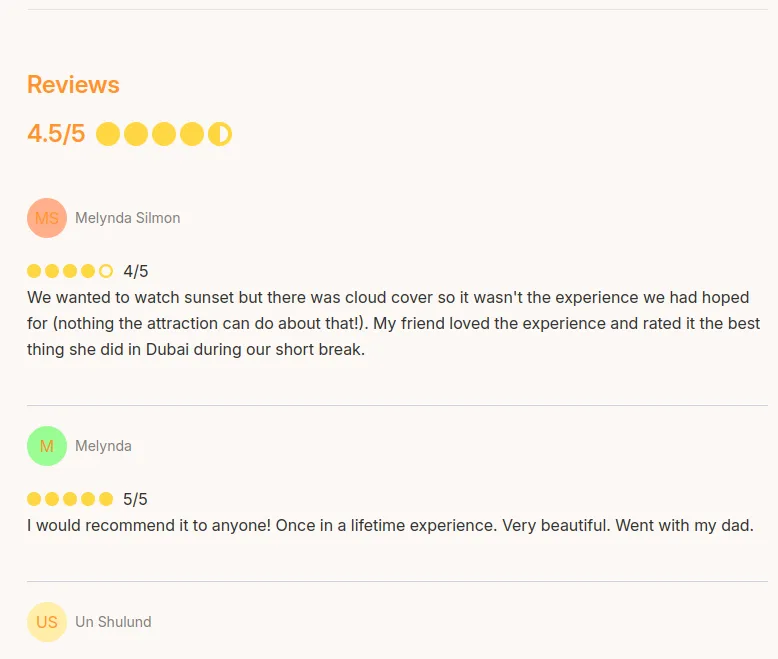The height and width of the screenshot is (659, 778).
Task: Select the reviewer name Melynda
Action: pyautogui.click(x=103, y=446)
